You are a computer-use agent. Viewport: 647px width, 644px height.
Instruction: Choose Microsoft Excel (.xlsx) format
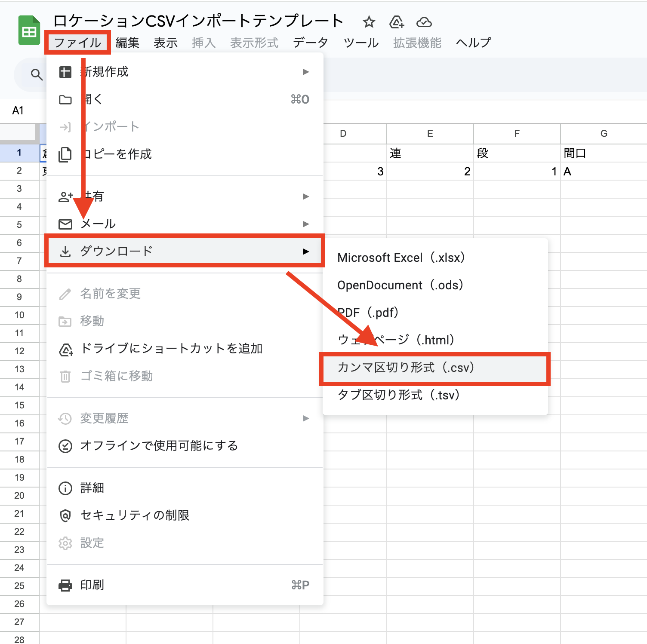[x=401, y=258]
